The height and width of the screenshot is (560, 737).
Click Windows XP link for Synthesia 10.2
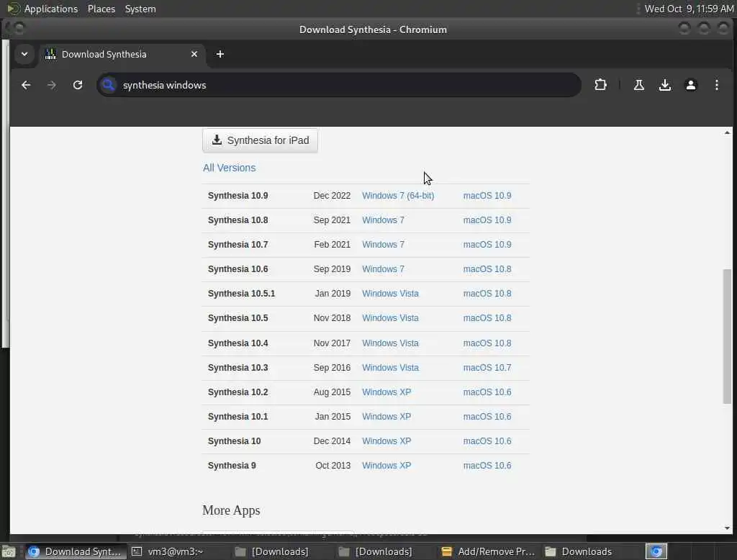coord(386,392)
